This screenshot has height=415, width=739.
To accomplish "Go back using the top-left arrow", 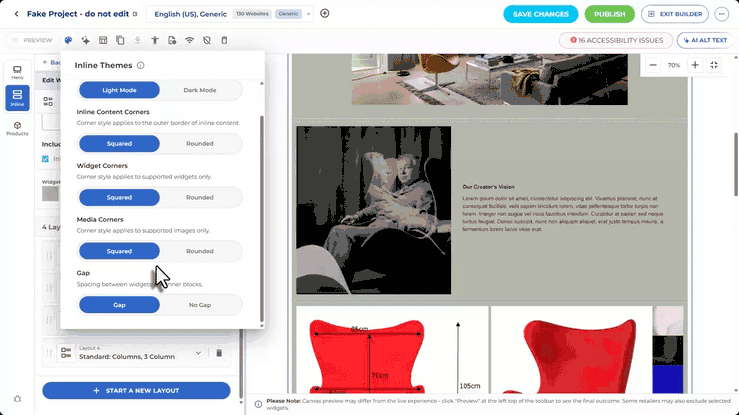I will (x=16, y=14).
